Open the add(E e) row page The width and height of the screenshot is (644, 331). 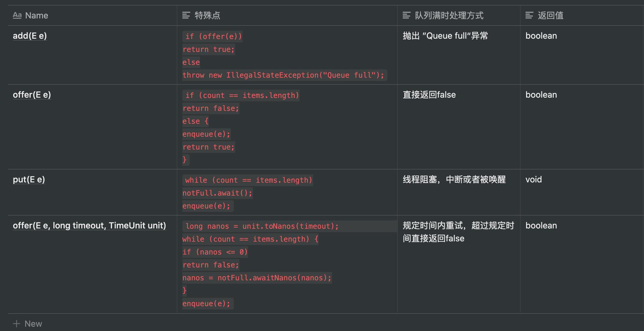pos(30,36)
